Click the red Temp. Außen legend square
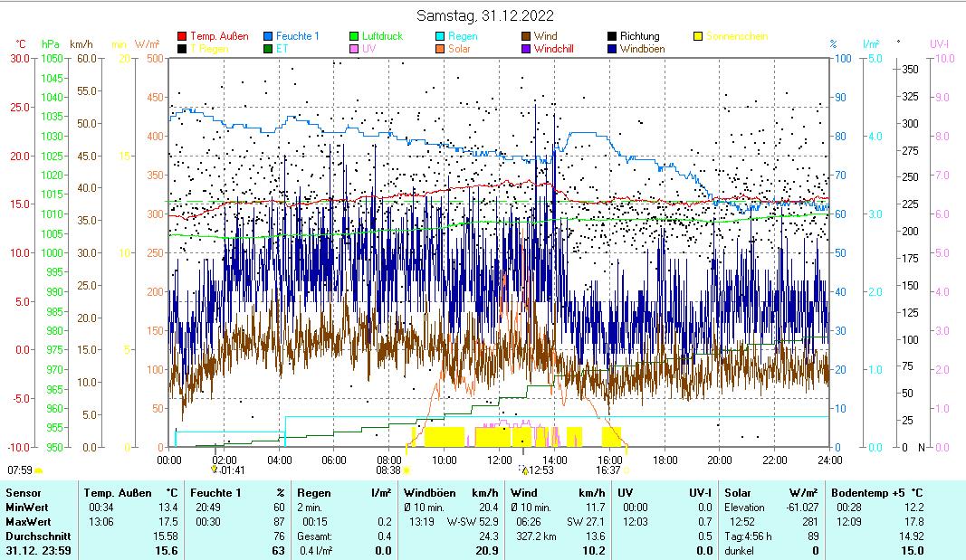966x560 pixels. tap(182, 36)
